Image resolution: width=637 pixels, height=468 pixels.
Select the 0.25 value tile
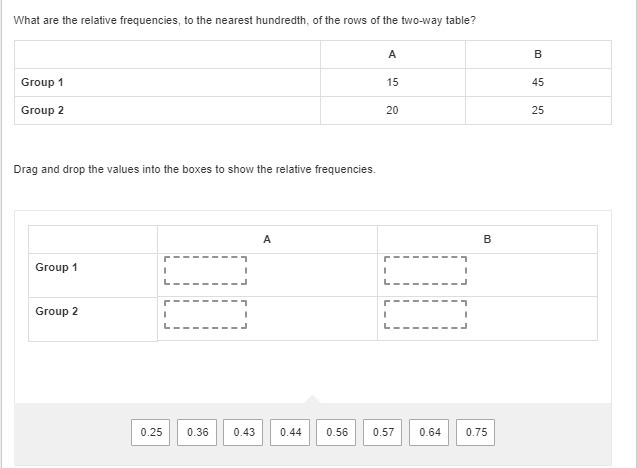pos(151,432)
